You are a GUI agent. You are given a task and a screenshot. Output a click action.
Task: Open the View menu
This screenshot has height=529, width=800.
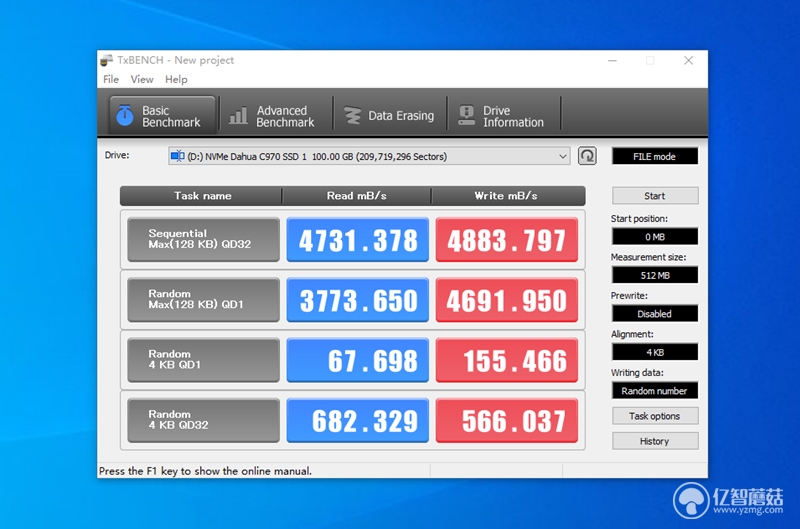[142, 80]
